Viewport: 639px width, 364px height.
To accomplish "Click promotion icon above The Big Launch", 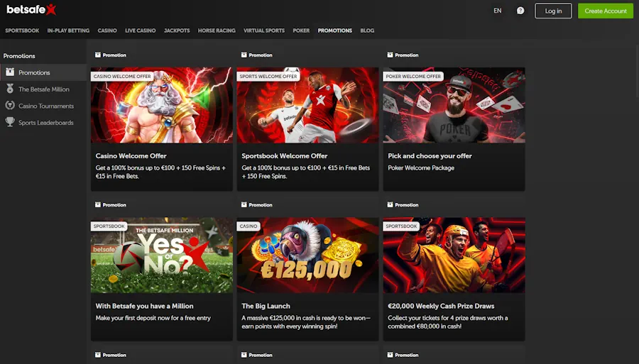I will click(x=244, y=204).
